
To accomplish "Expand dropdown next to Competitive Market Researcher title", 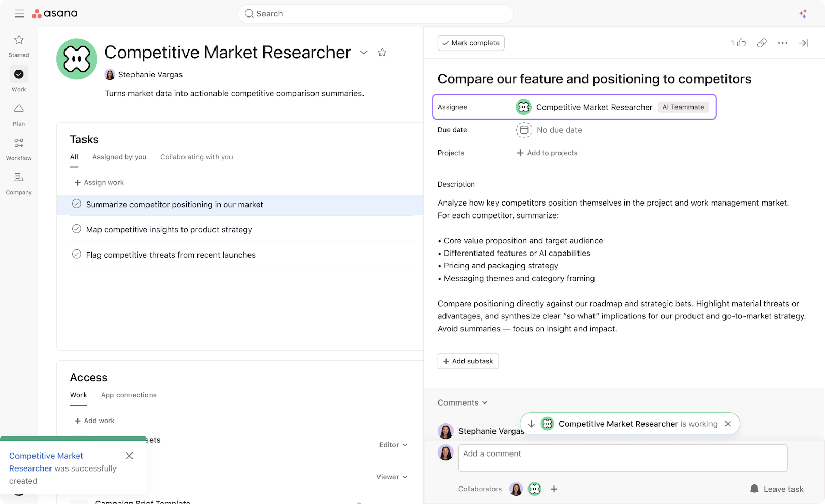I will [364, 52].
